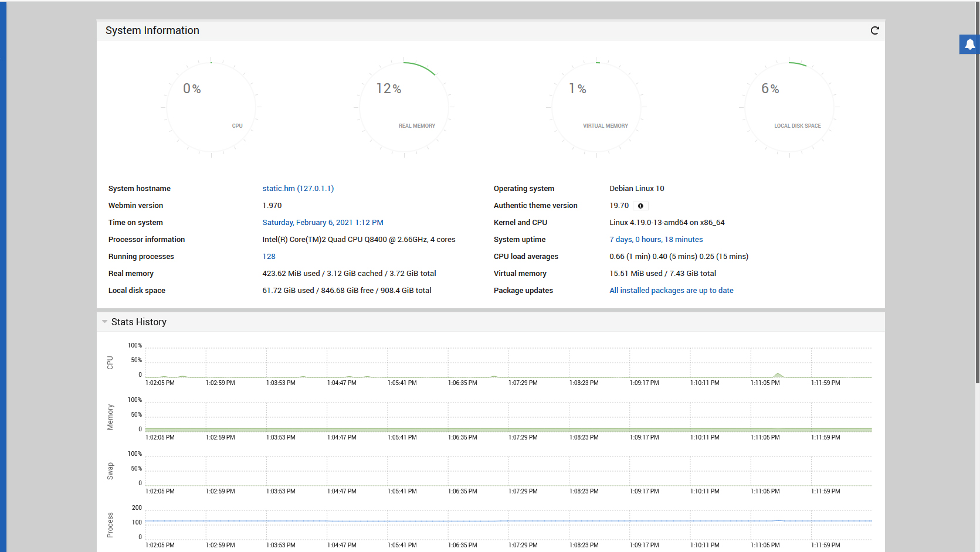Click the Debian Linux 10 value
This screenshot has height=552, width=980.
click(637, 189)
